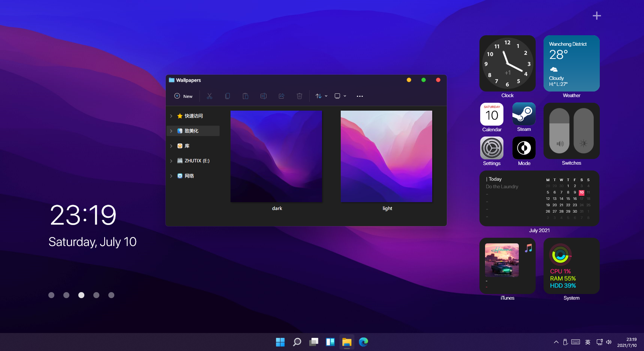Viewport: 644px width, 351px height.
Task: Open the Settings gear icon
Action: pos(492,148)
